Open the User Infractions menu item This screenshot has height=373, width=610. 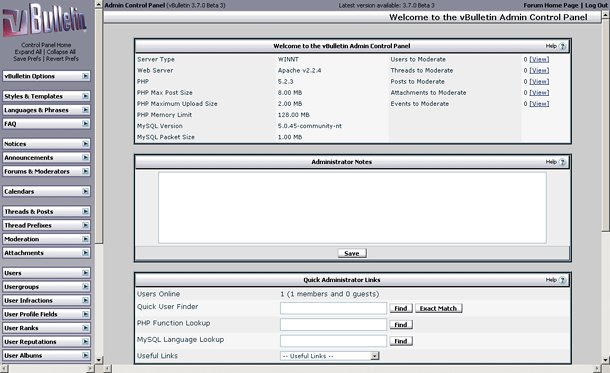point(46,300)
